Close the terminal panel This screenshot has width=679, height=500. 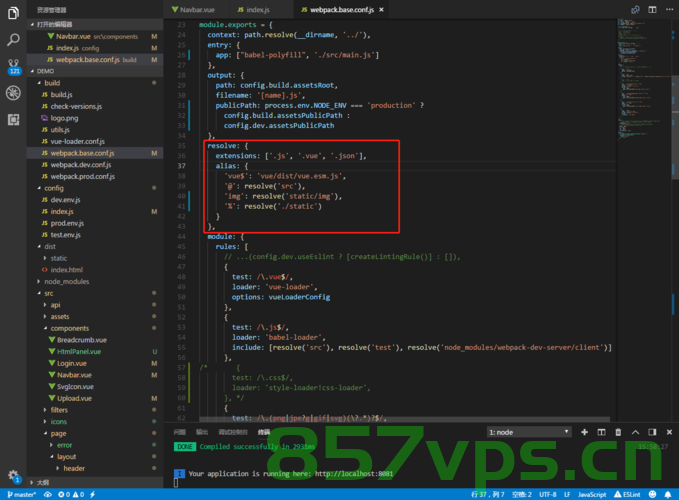point(669,432)
